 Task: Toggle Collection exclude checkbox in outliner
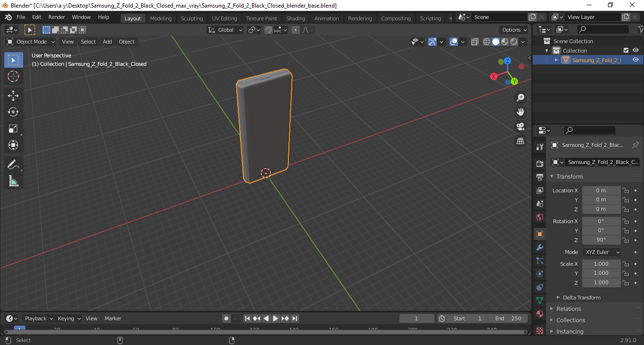coord(626,50)
